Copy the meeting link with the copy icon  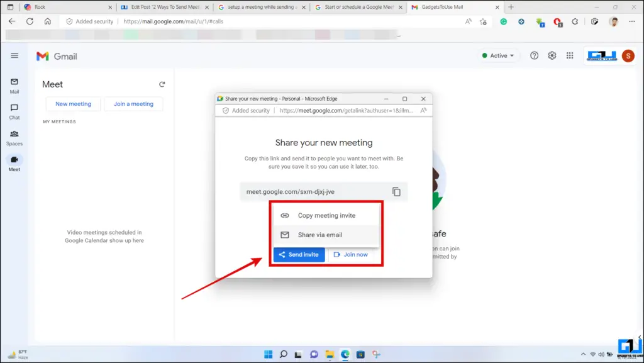tap(396, 192)
